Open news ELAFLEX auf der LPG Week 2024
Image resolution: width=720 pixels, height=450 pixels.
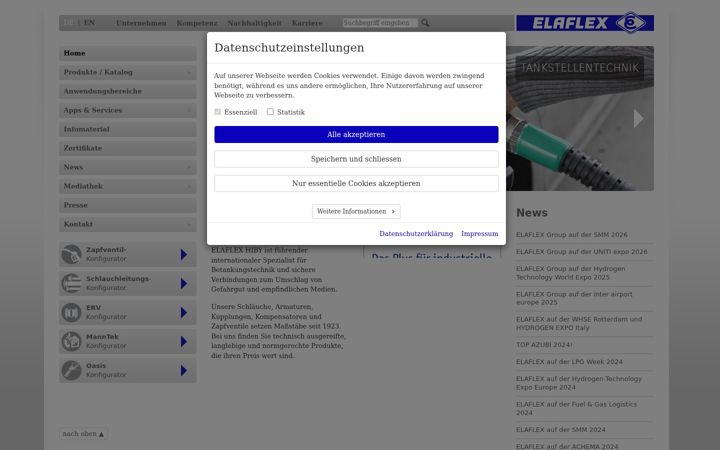pos(569,362)
